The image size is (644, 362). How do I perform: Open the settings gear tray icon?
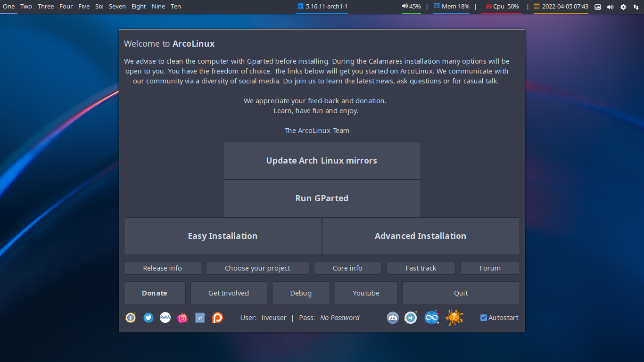click(623, 7)
